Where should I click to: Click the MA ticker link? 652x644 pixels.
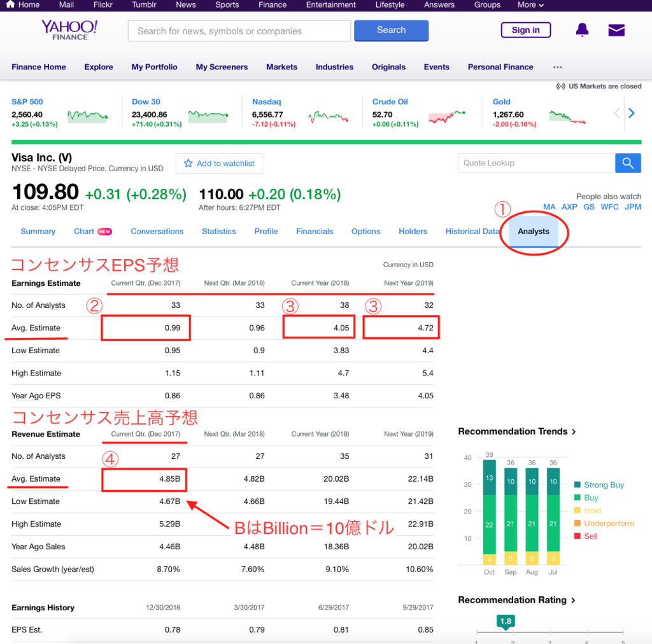[x=549, y=207]
